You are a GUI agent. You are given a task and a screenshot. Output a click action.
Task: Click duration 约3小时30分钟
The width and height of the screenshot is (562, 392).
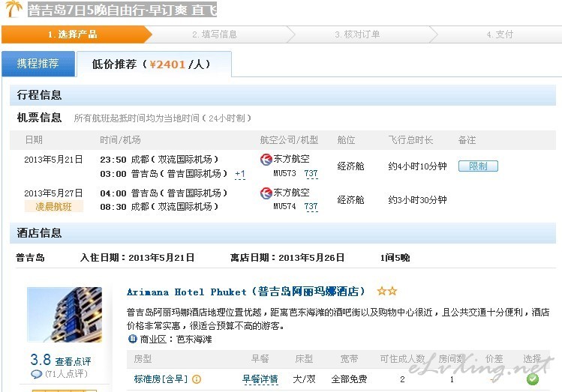coord(417,200)
